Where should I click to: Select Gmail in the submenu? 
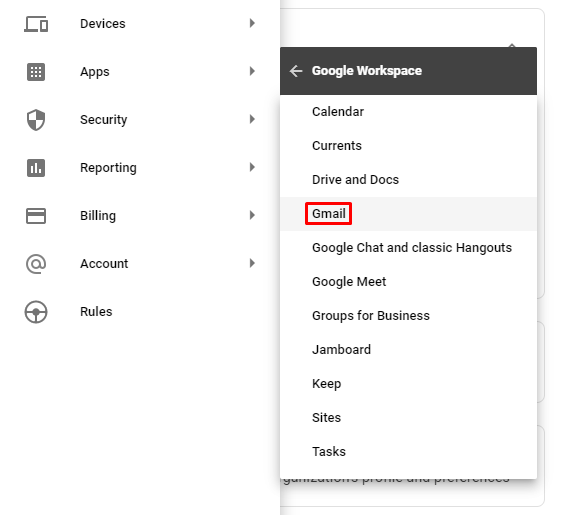coord(408,214)
